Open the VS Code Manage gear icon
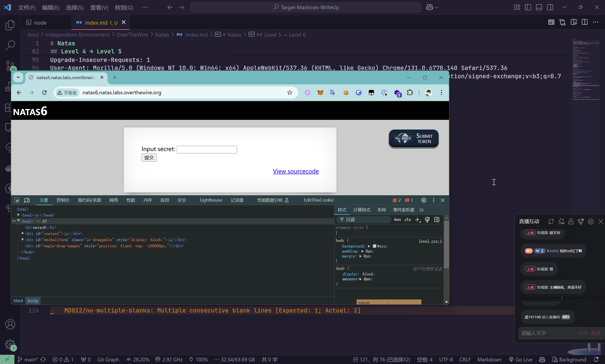This screenshot has height=364, width=605. (10, 345)
